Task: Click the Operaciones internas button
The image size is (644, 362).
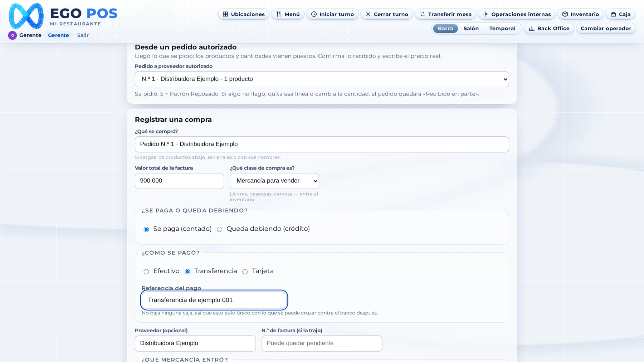Action: click(x=517, y=14)
